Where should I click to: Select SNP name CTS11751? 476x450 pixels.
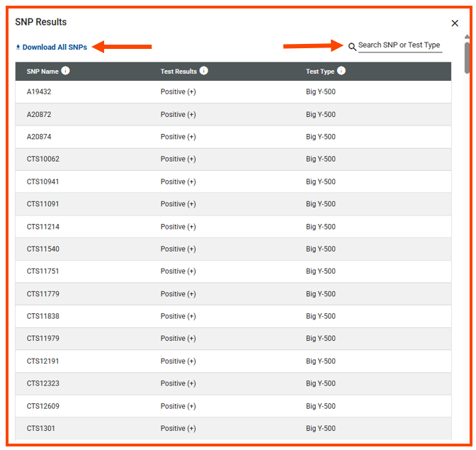coord(42,271)
